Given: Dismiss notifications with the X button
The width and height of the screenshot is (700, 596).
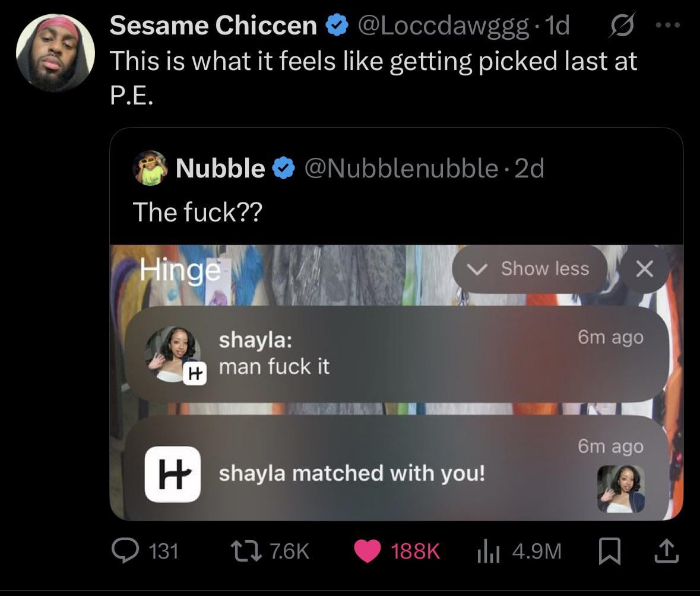Looking at the screenshot, I should point(644,270).
